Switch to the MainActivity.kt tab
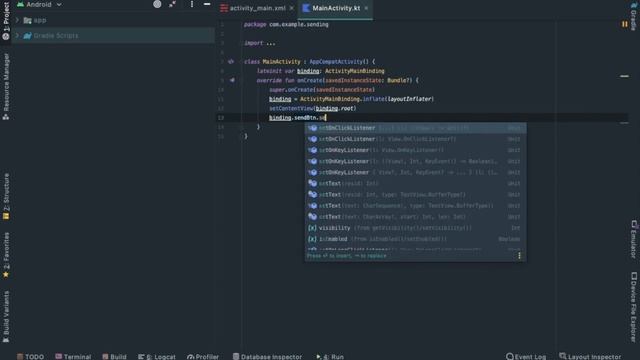The height and width of the screenshot is (360, 640). point(336,8)
